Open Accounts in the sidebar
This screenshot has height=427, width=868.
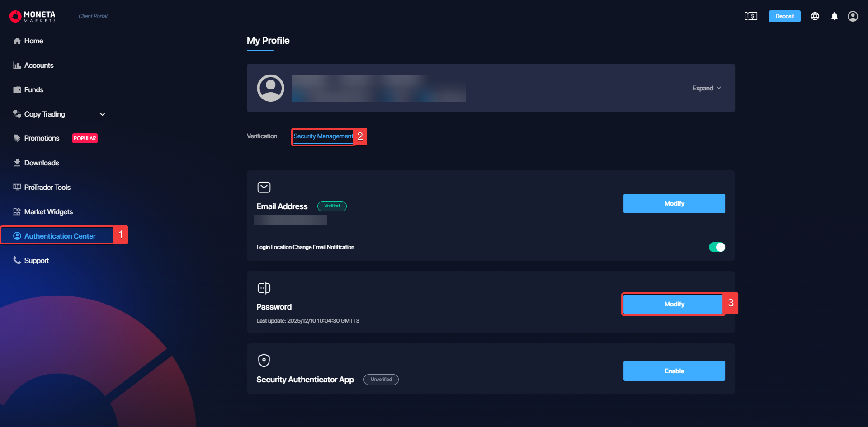[39, 65]
